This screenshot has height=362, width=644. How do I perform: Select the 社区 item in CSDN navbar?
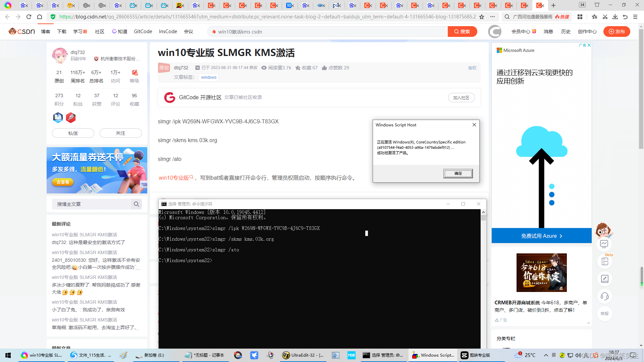(100, 32)
